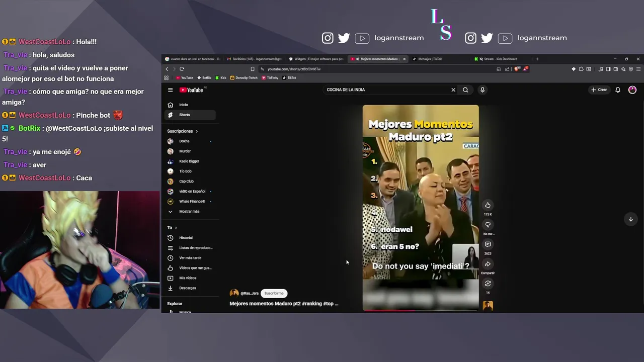This screenshot has width=644, height=362.
Task: Click the search magnifier button
Action: coord(465,90)
